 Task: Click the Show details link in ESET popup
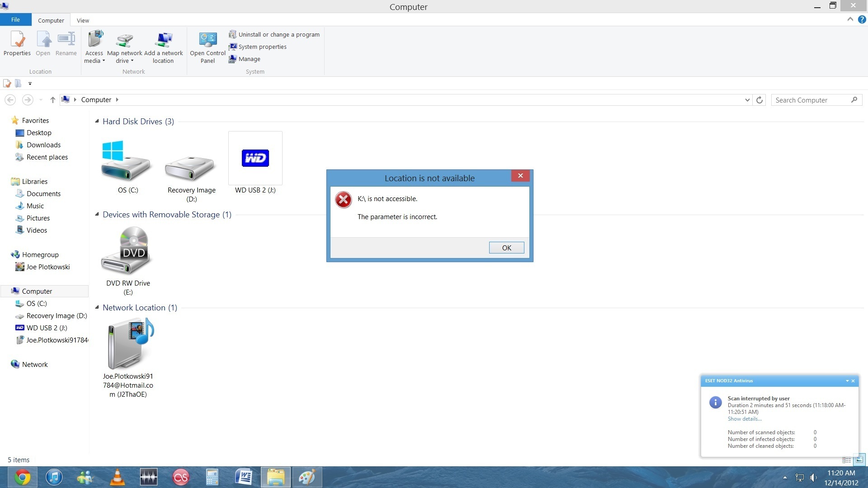pyautogui.click(x=744, y=419)
